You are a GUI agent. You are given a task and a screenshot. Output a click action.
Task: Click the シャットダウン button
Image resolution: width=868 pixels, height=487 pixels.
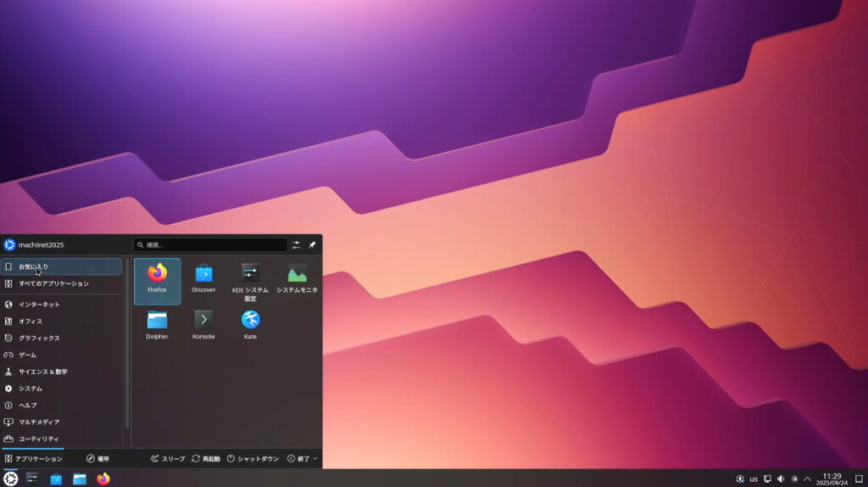[x=253, y=459]
